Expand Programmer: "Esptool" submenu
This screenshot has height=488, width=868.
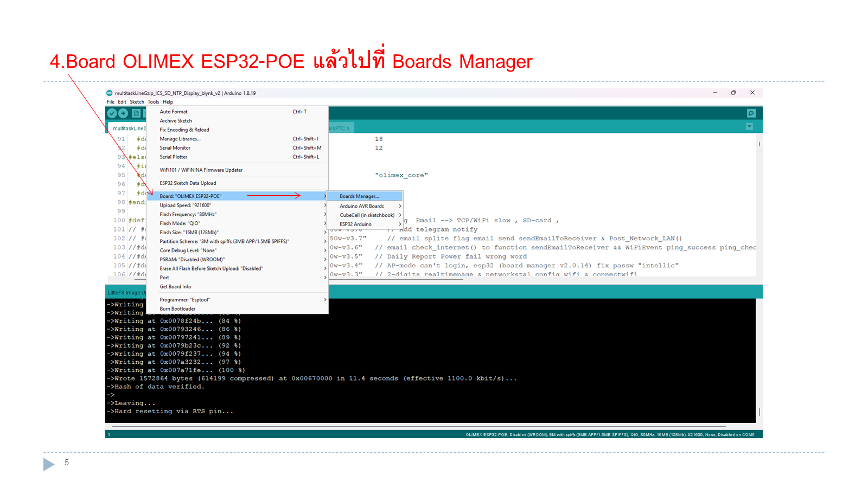point(238,300)
